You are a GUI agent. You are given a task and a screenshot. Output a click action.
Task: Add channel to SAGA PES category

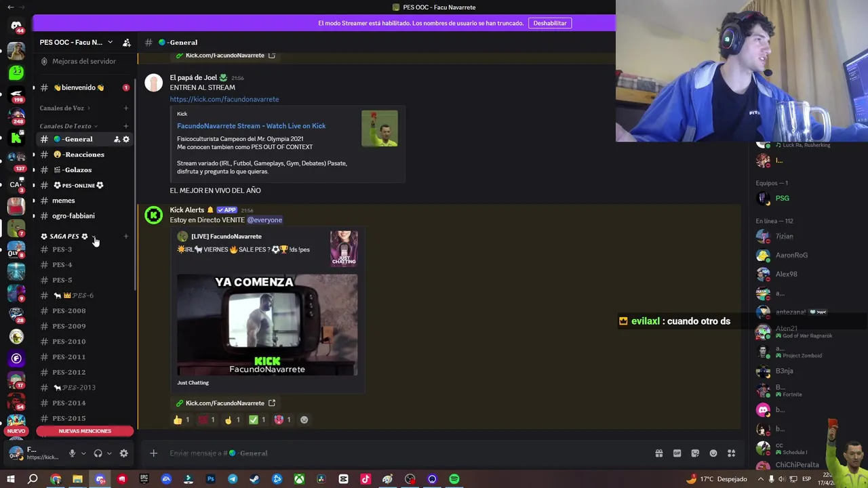point(125,237)
